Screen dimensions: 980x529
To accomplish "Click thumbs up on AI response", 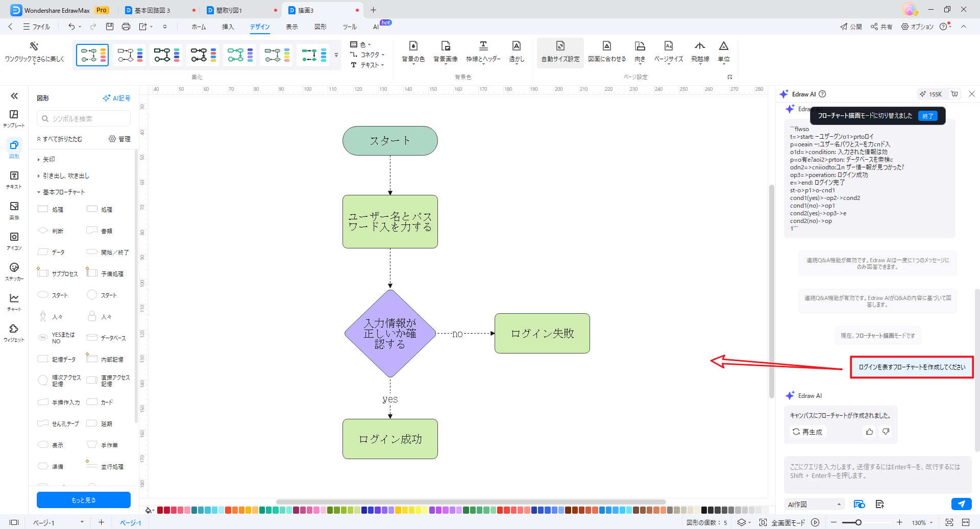I will [x=869, y=432].
